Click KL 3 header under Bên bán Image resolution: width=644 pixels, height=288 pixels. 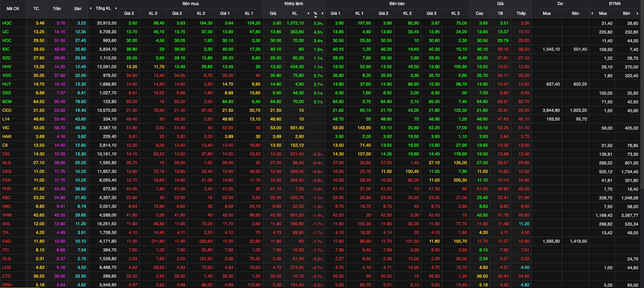coord(455,13)
